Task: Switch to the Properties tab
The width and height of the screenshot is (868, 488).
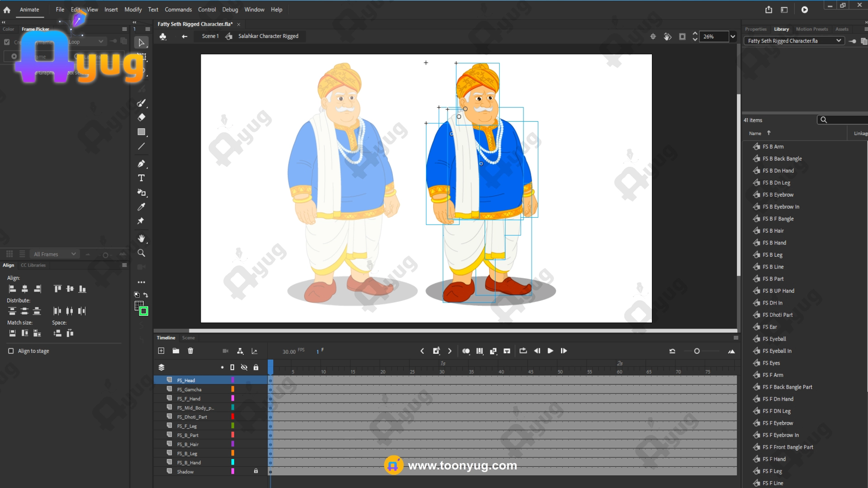Action: tap(755, 29)
